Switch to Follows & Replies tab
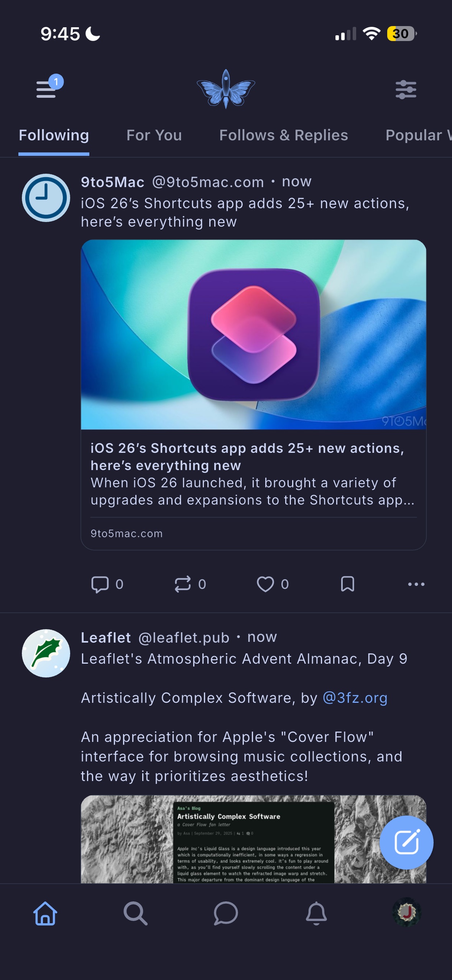The height and width of the screenshot is (980, 452). pos(284,135)
